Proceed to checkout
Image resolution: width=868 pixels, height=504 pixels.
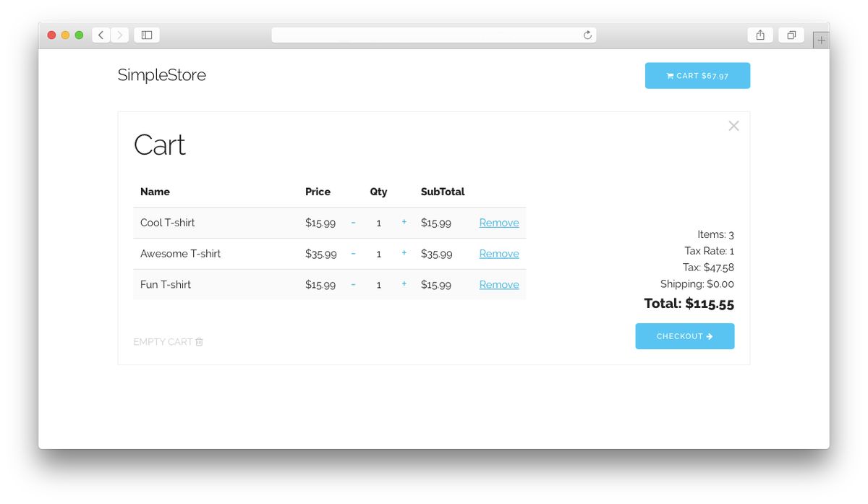click(684, 336)
